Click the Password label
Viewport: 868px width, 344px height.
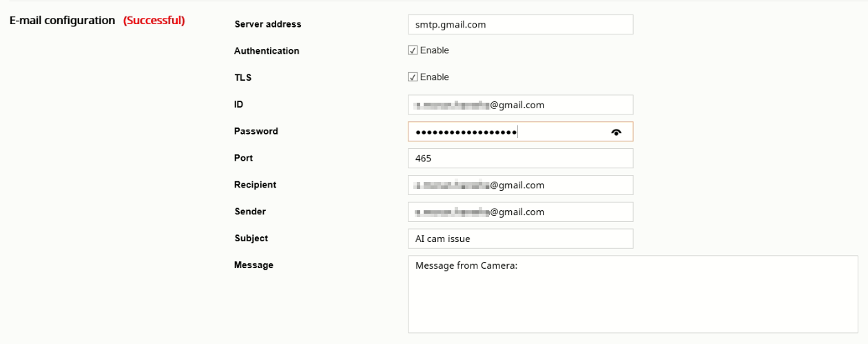click(x=256, y=131)
